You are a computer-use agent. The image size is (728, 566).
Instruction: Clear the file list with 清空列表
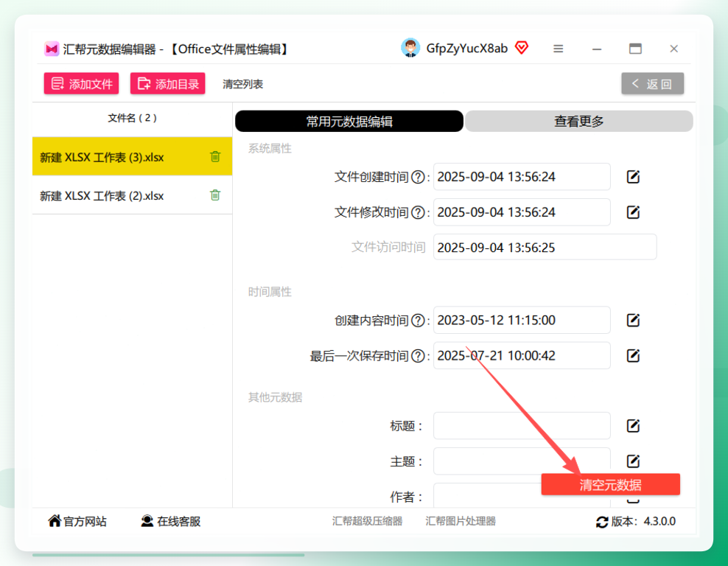pos(243,84)
